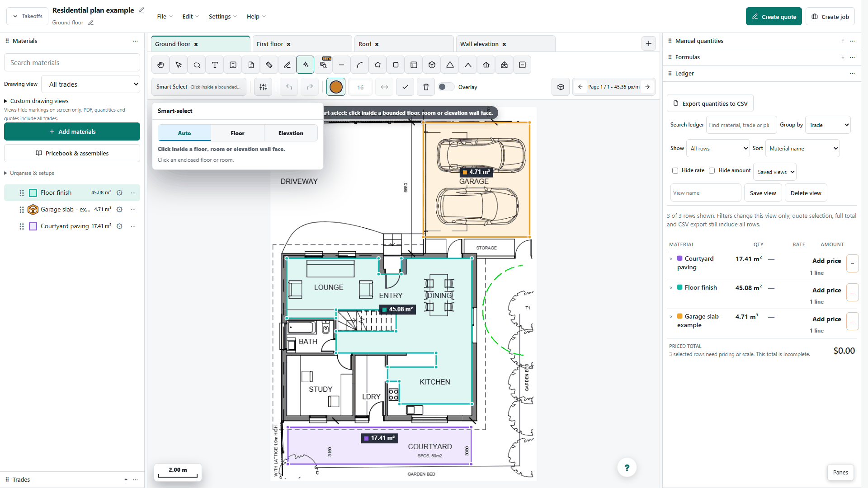This screenshot has height=488, width=868.
Task: Select the polygon area tool
Action: click(377, 65)
